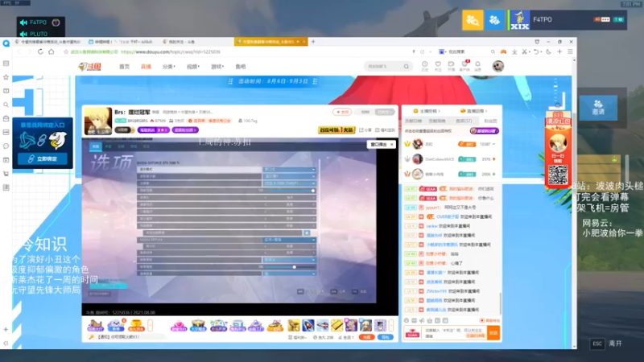Image resolution: width=644 pixels, height=362 pixels.
Task: Click the QR code on red packet banner
Action: pyautogui.click(x=558, y=175)
